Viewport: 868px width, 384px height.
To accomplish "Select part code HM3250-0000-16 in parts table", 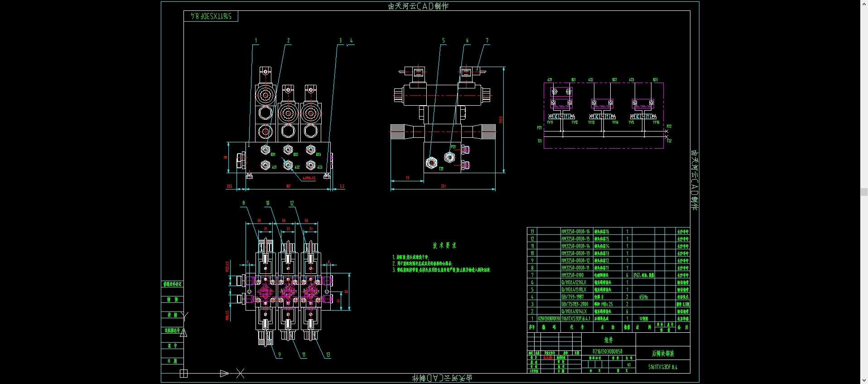I will pyautogui.click(x=575, y=231).
